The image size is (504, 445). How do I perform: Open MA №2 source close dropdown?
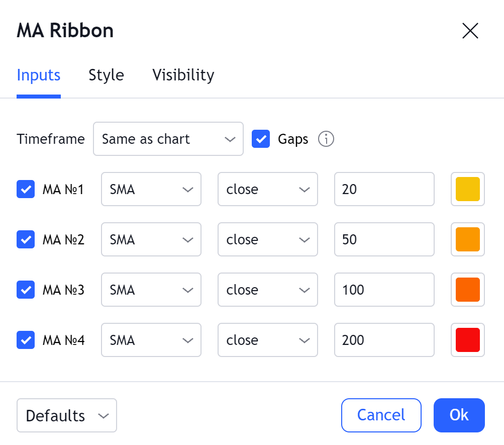point(267,239)
